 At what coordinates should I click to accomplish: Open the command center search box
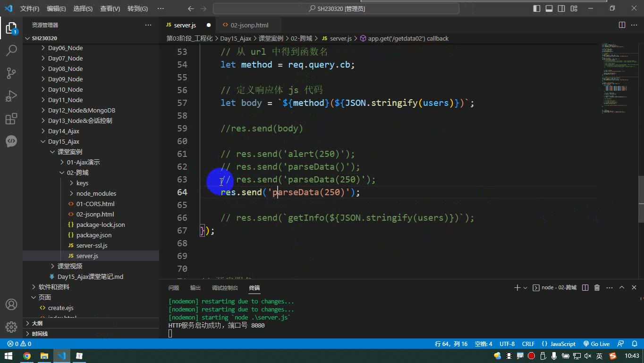click(336, 9)
